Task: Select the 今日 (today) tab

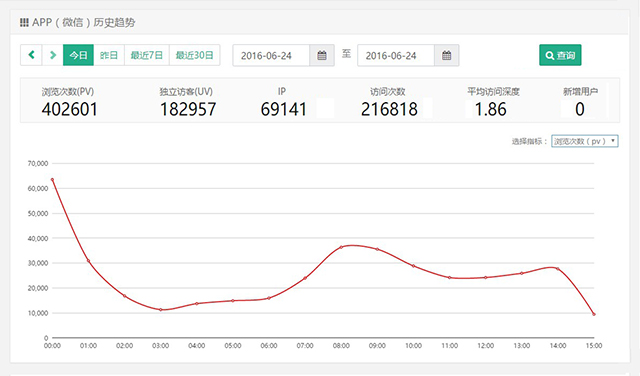Action: (78, 55)
